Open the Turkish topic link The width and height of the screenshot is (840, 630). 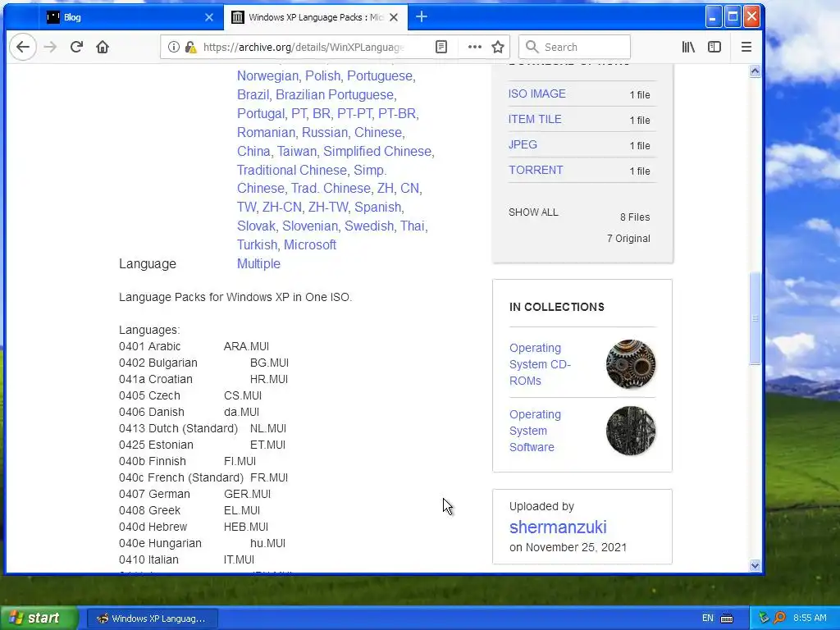pos(257,244)
